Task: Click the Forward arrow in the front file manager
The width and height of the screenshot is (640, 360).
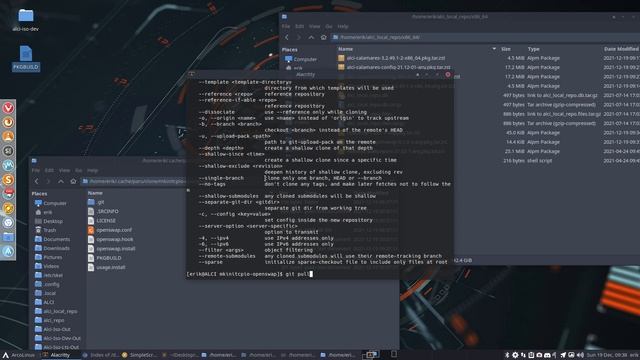Action: pyautogui.click(x=48, y=181)
